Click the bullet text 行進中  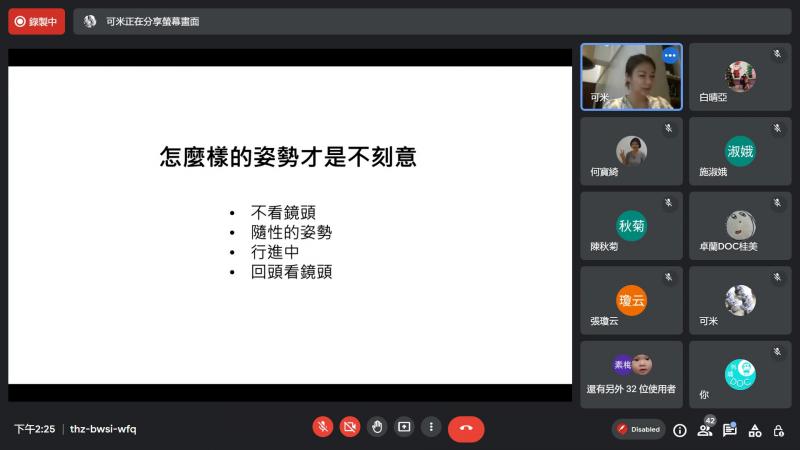click(275, 252)
